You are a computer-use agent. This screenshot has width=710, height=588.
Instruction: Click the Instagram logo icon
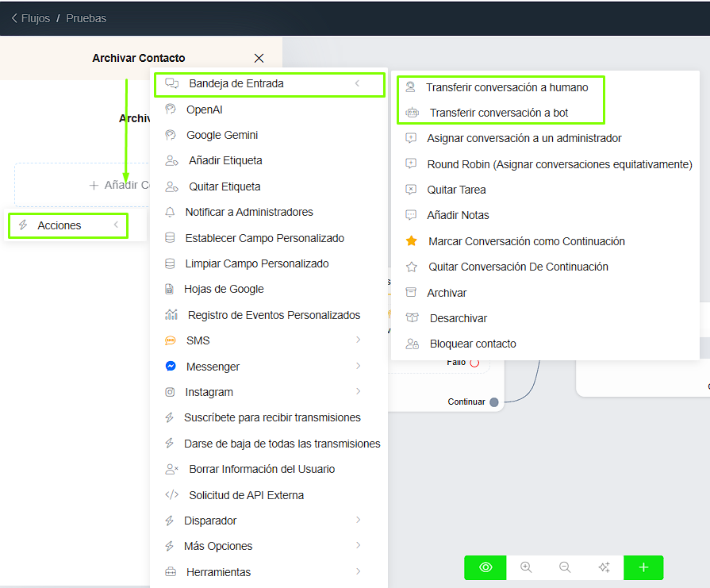click(170, 392)
